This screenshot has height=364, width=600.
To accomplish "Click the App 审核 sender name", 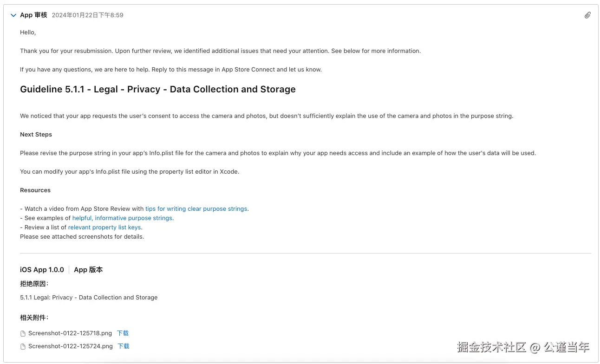I will [x=33, y=15].
